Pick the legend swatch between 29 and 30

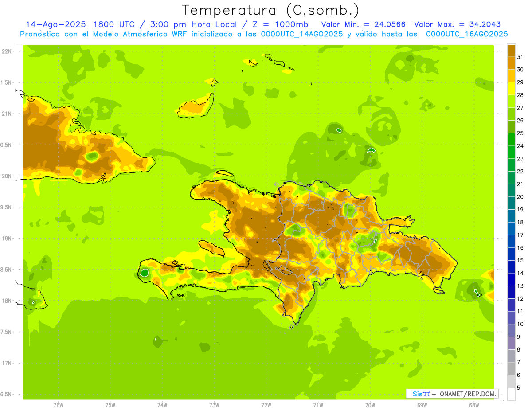pyautogui.click(x=511, y=76)
